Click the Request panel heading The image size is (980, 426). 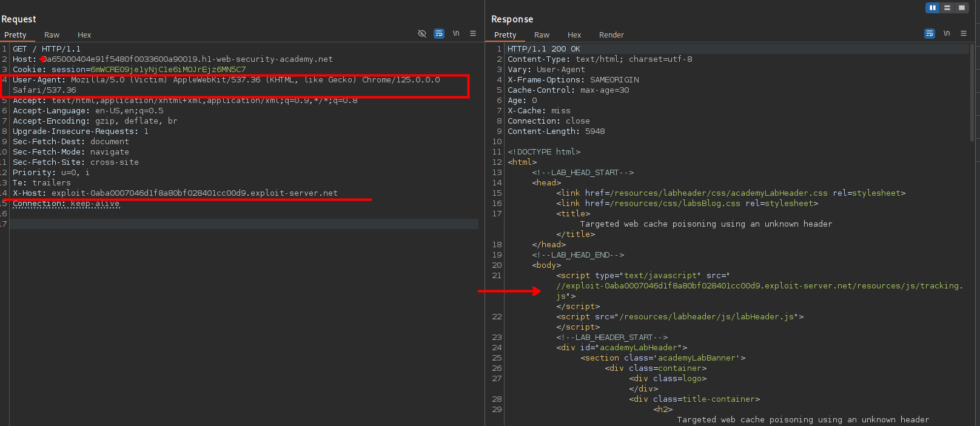(19, 19)
